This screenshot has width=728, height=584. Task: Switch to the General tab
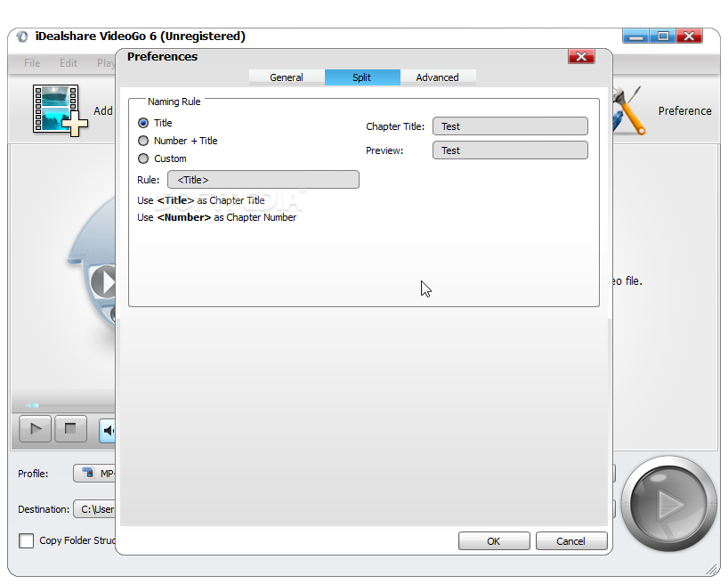tap(287, 77)
